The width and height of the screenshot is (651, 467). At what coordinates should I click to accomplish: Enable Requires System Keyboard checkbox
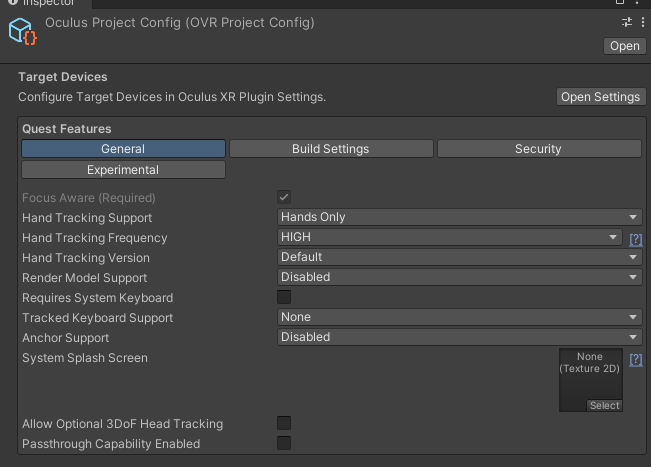(x=284, y=297)
